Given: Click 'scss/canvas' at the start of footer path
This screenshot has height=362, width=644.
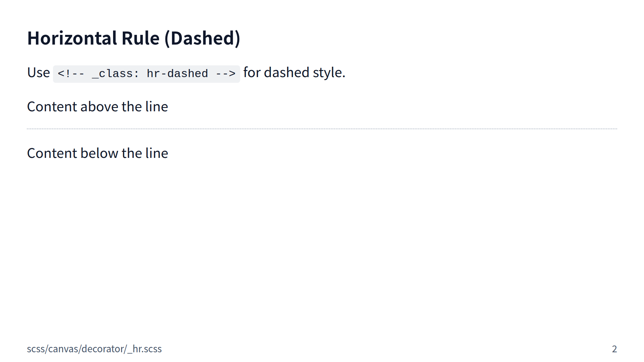Looking at the screenshot, I should (x=52, y=349).
